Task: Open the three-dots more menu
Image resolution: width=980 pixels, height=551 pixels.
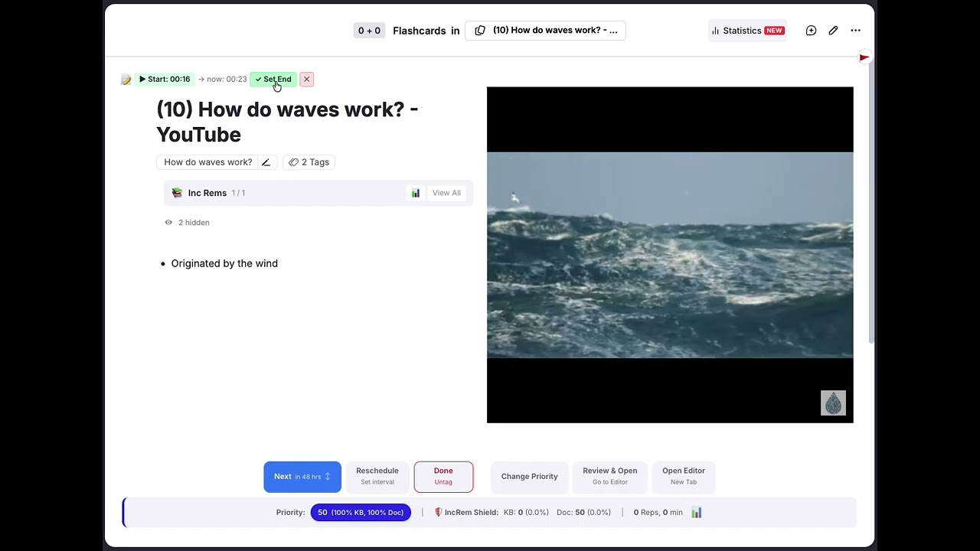Action: (855, 31)
